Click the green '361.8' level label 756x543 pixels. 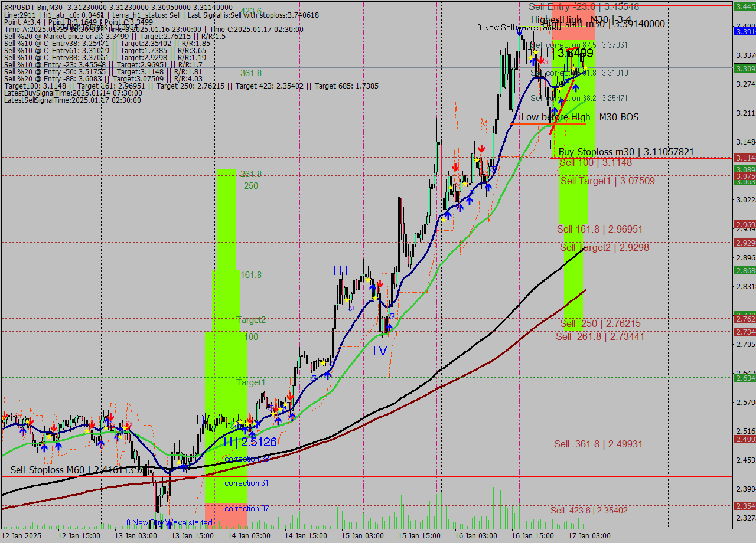pyautogui.click(x=250, y=73)
